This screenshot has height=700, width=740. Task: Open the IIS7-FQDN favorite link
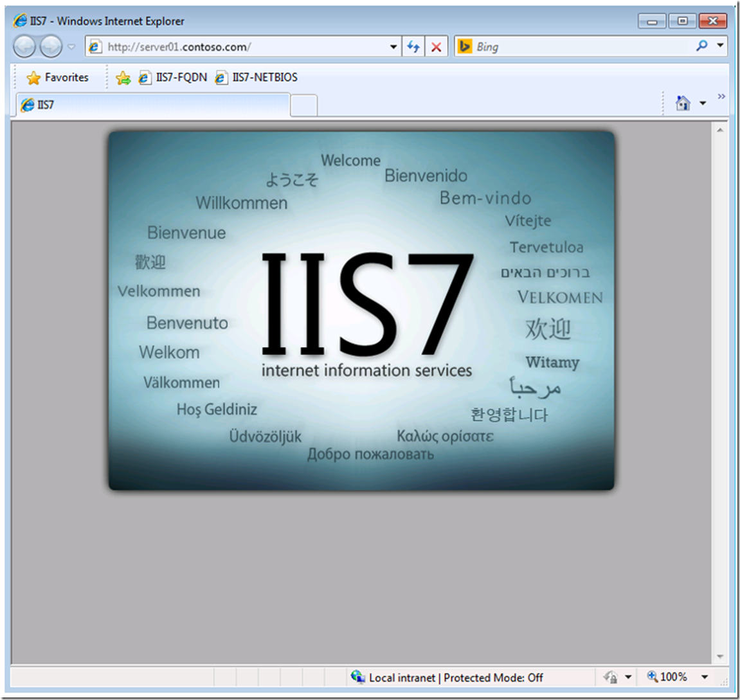coord(173,77)
